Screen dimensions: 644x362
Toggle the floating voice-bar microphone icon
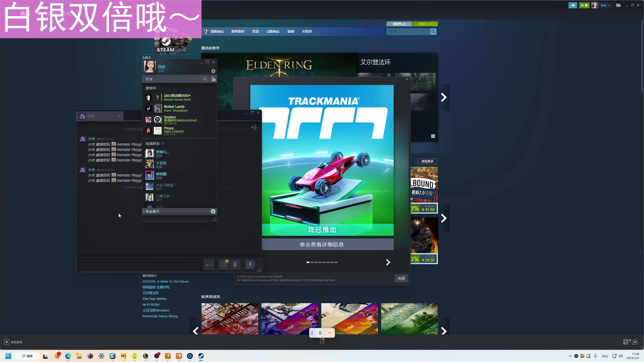320,333
